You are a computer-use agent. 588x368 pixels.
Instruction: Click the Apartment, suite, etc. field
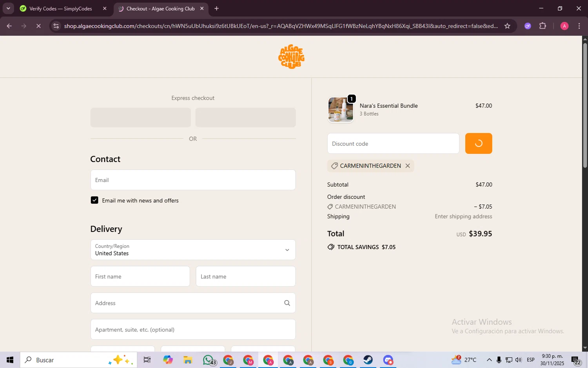coord(193,330)
